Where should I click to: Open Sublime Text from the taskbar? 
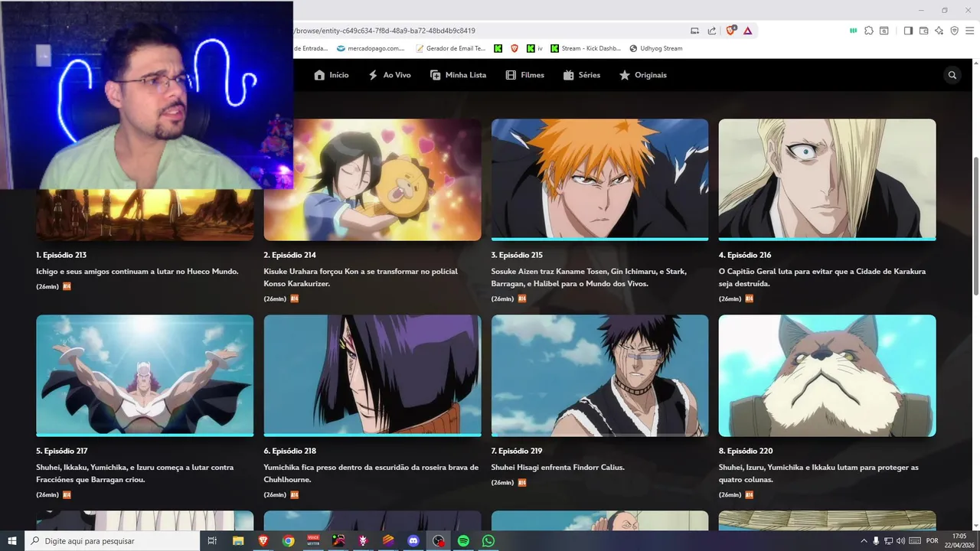pos(388,541)
